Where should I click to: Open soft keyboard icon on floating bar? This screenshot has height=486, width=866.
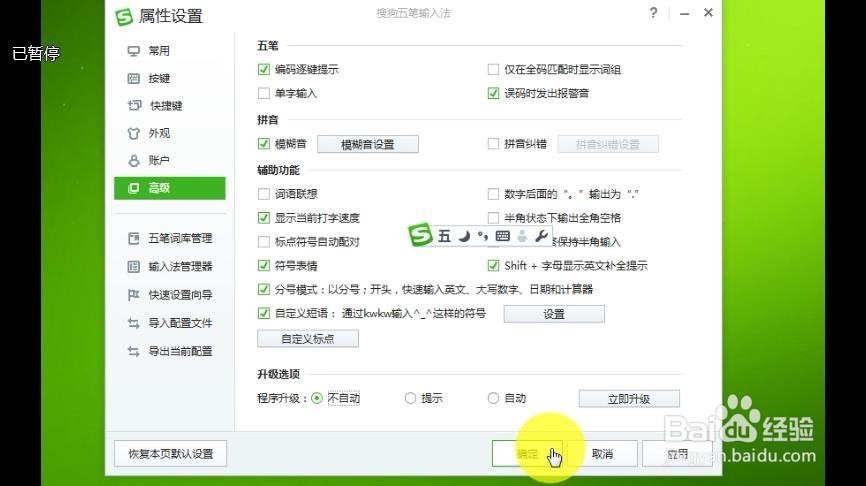coord(503,236)
